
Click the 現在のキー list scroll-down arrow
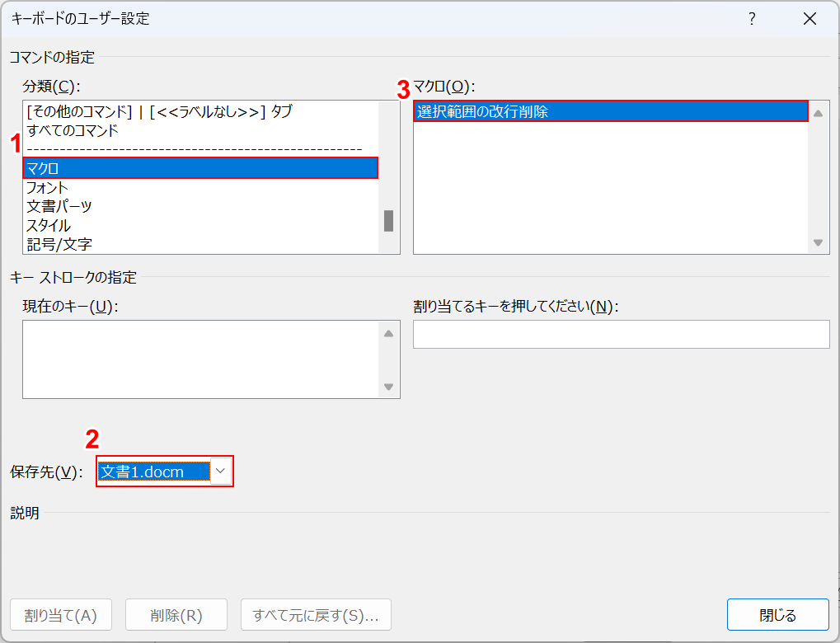[x=389, y=387]
